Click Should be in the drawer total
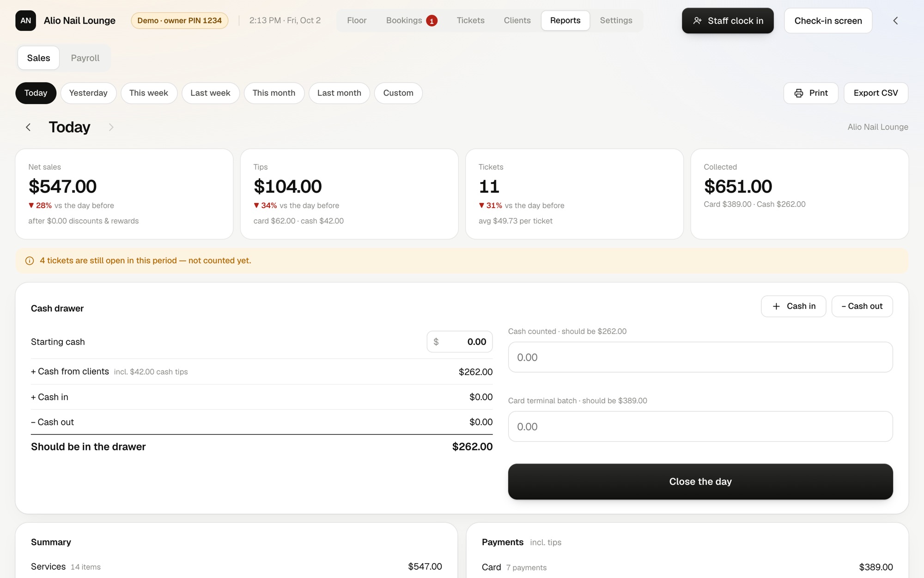This screenshot has height=578, width=924. (x=261, y=447)
